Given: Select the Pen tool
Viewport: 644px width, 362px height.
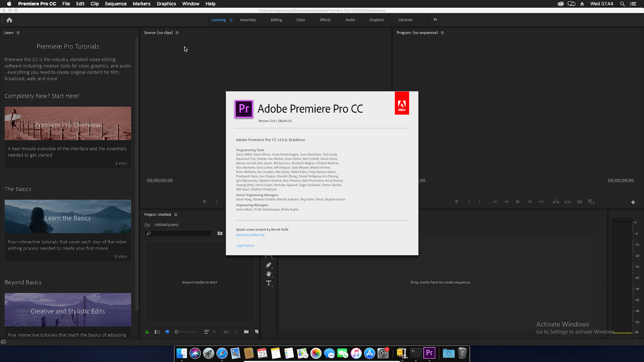Looking at the screenshot, I should [268, 265].
